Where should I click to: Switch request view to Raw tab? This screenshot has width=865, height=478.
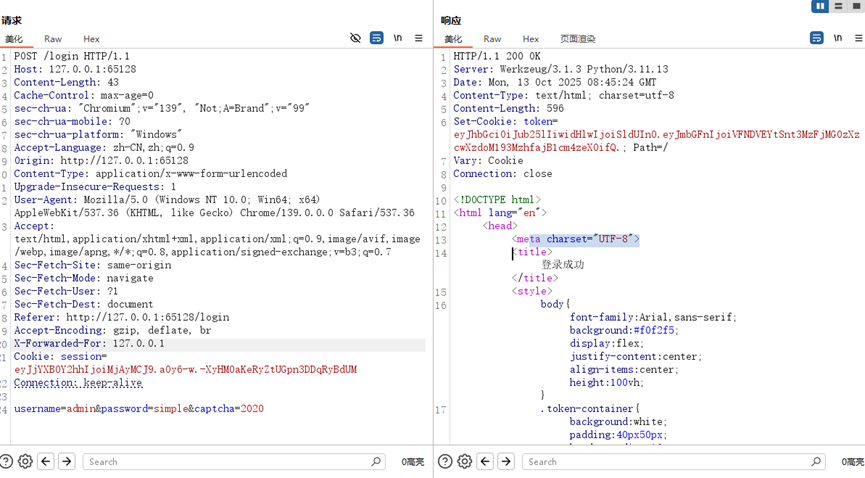(53, 39)
